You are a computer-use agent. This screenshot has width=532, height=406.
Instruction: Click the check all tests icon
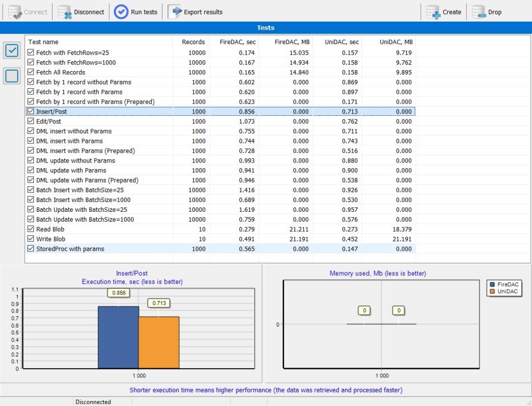tap(12, 50)
